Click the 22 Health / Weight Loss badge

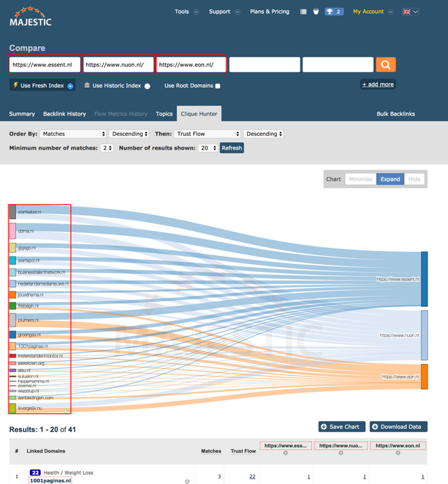pos(35,473)
